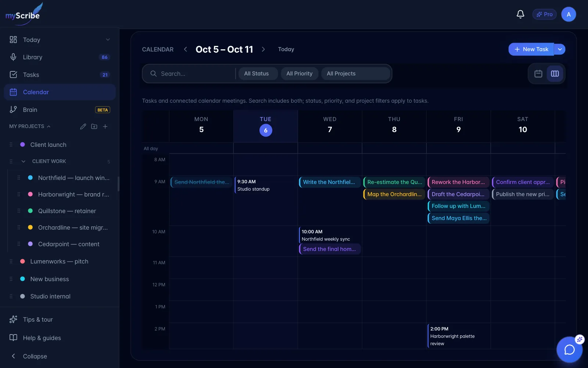Click the Pro plan badge
The height and width of the screenshot is (368, 588).
[x=545, y=14]
